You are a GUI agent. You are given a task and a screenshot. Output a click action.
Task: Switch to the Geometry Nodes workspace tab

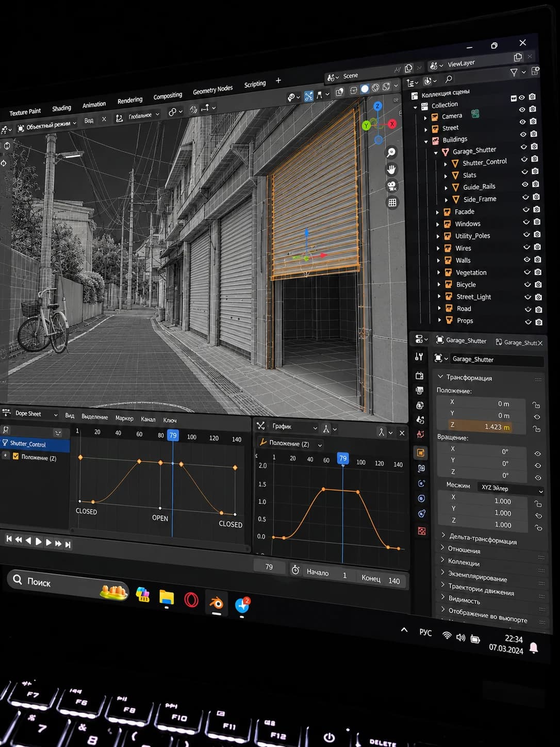212,90
